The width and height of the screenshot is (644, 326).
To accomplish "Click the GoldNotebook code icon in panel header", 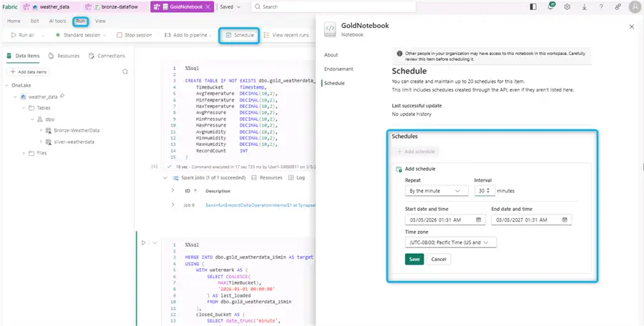I will click(330, 29).
